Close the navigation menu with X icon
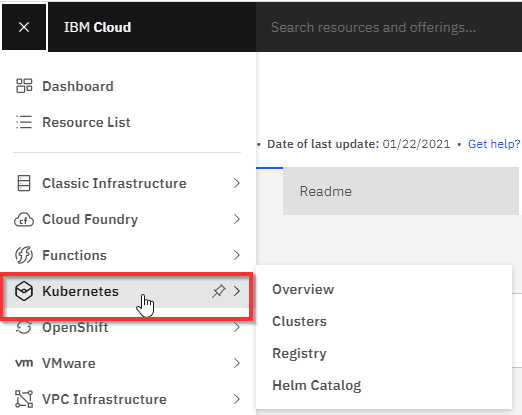522x415 pixels. click(x=24, y=27)
